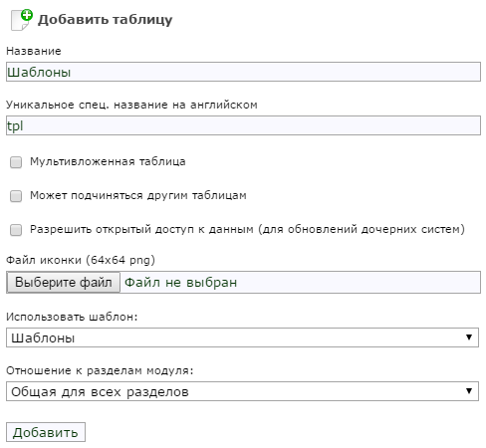Viewport: 486px width, 448px height.
Task: Submit the form with 'Добавить' button
Action: point(46,432)
